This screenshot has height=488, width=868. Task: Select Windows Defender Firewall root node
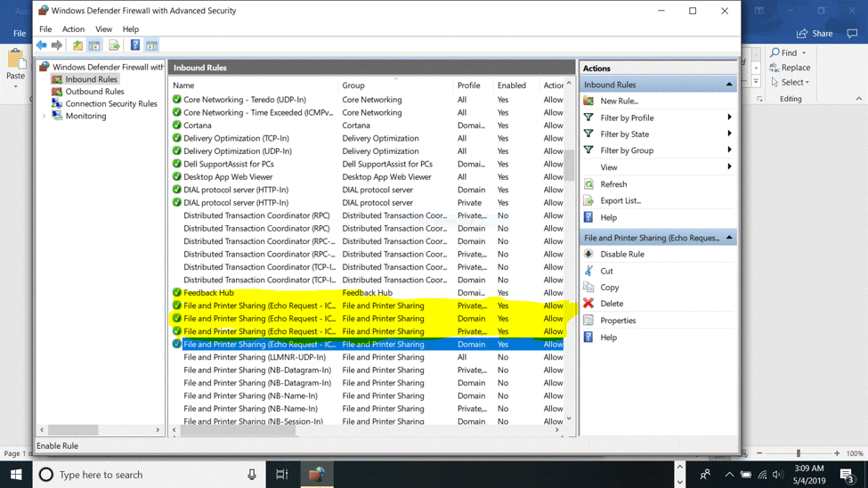click(x=108, y=67)
